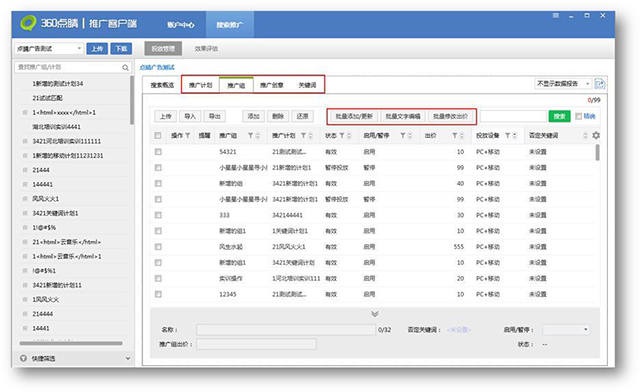640x392 pixels.
Task: Click the sidebar horizontal scrollbar
Action: click(71, 343)
